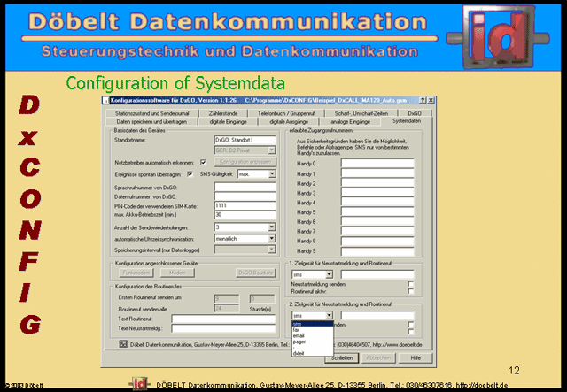The height and width of the screenshot is (392, 567).
Task: Click the application icon in the dialog title bar
Action: pos(105,101)
